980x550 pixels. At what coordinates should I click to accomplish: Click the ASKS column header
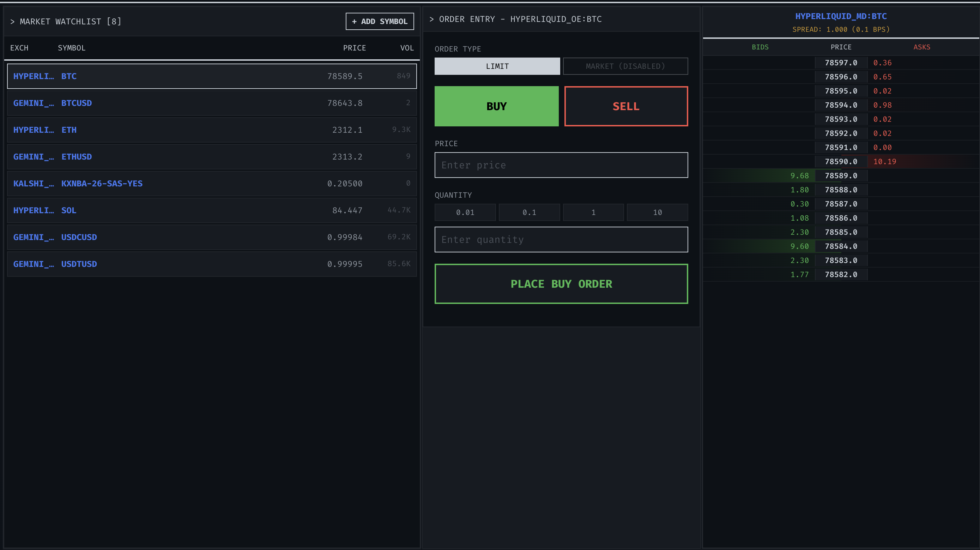pyautogui.click(x=922, y=47)
